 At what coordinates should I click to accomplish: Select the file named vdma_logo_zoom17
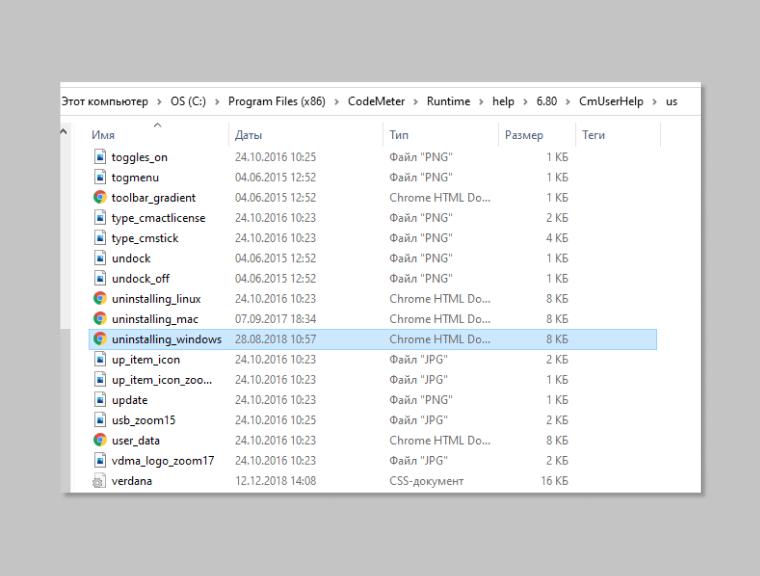click(163, 461)
